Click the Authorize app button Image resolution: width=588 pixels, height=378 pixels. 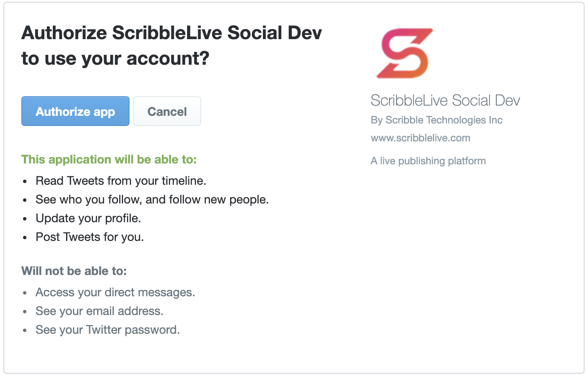[75, 111]
